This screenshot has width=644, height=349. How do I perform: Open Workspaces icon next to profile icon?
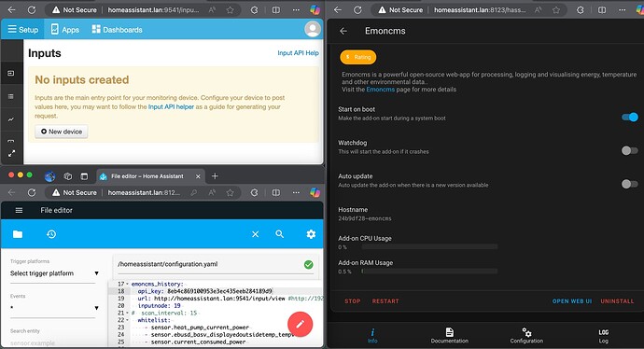click(x=68, y=176)
